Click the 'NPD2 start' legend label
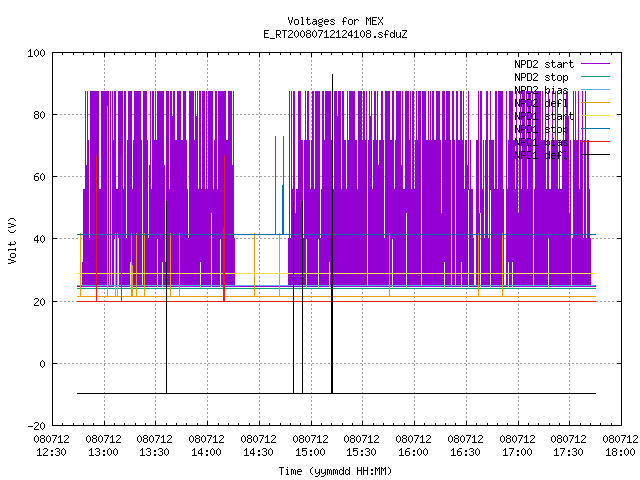Screen dimensions: 640x480 544,64
